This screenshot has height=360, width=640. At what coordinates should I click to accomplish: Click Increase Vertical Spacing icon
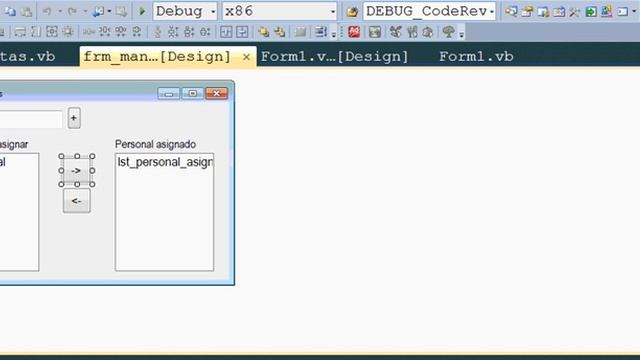(173, 32)
